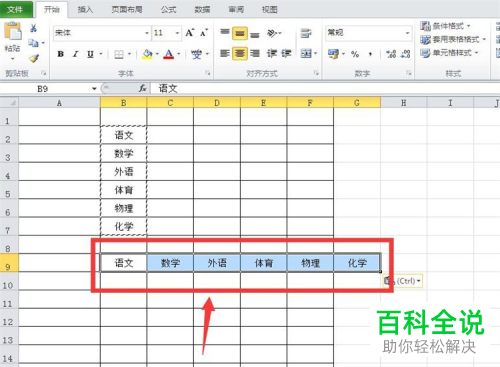This screenshot has width=500, height=367.
Task: Select cell B6 containing 物理
Action: (123, 208)
